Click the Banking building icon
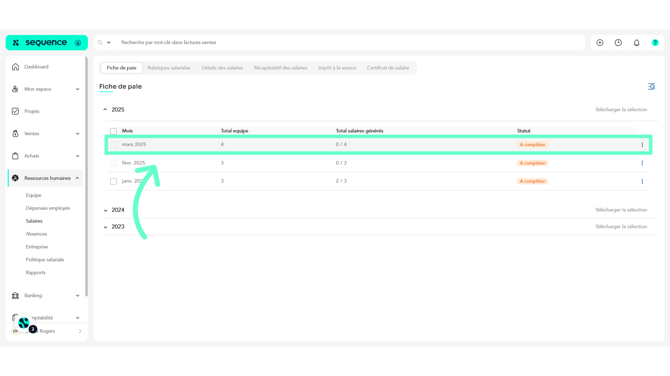670x376 pixels. [x=15, y=296]
